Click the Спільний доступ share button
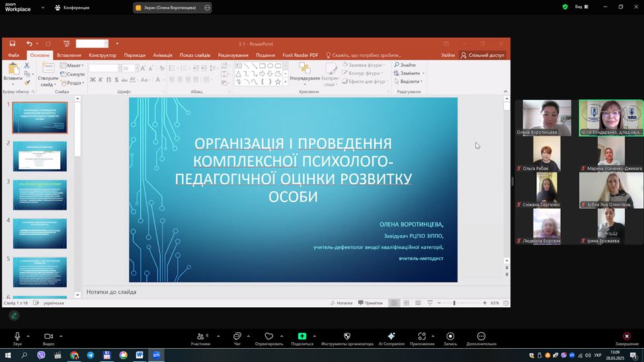Viewport: 644px width, 362px height. tap(483, 55)
